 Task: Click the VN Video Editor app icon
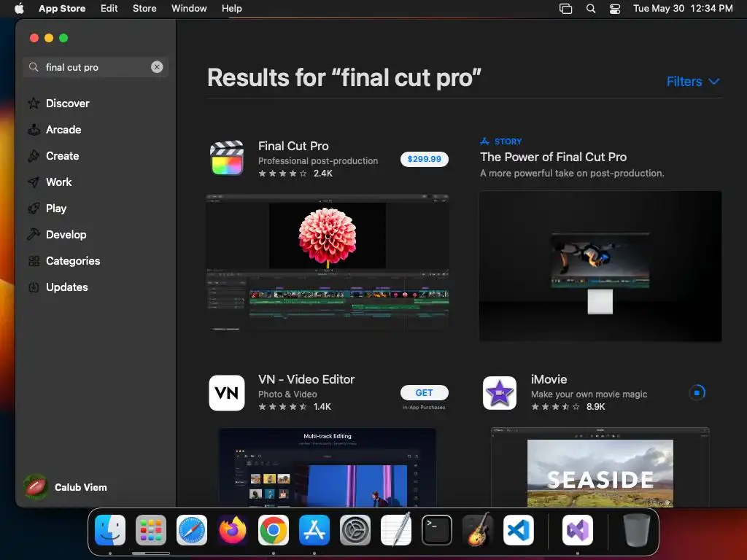pyautogui.click(x=227, y=393)
